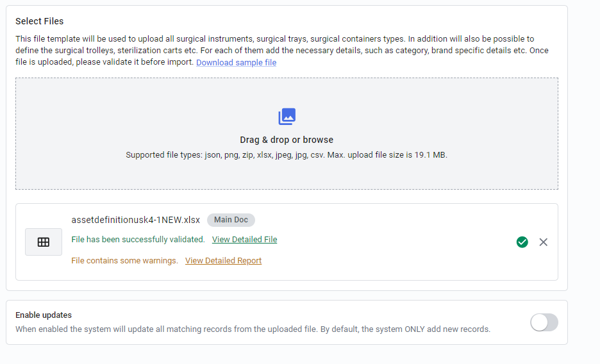Viewport: 600px width, 364px height.
Task: Open the Download sample file link
Action: click(236, 62)
